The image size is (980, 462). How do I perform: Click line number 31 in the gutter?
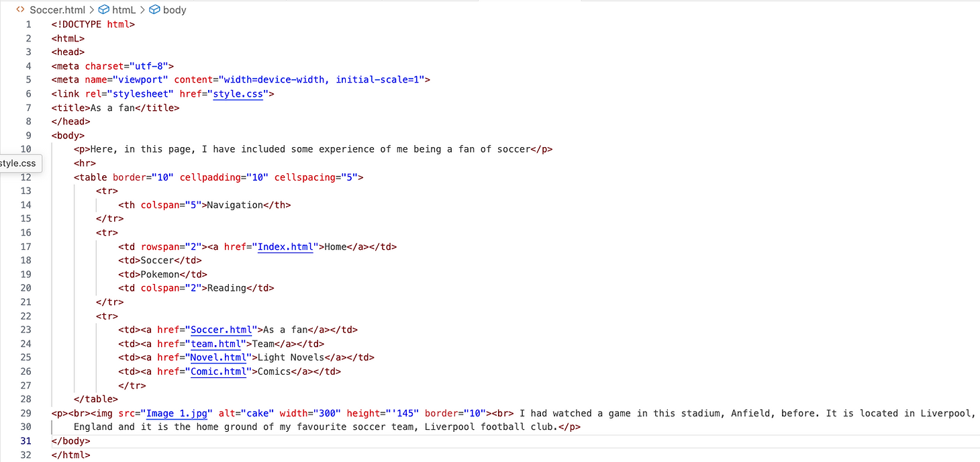pos(26,441)
